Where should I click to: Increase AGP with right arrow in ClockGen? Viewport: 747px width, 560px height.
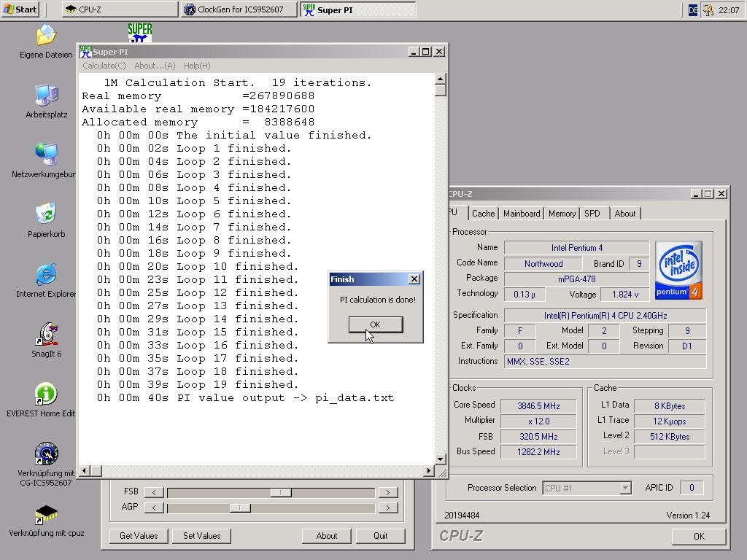coord(388,507)
